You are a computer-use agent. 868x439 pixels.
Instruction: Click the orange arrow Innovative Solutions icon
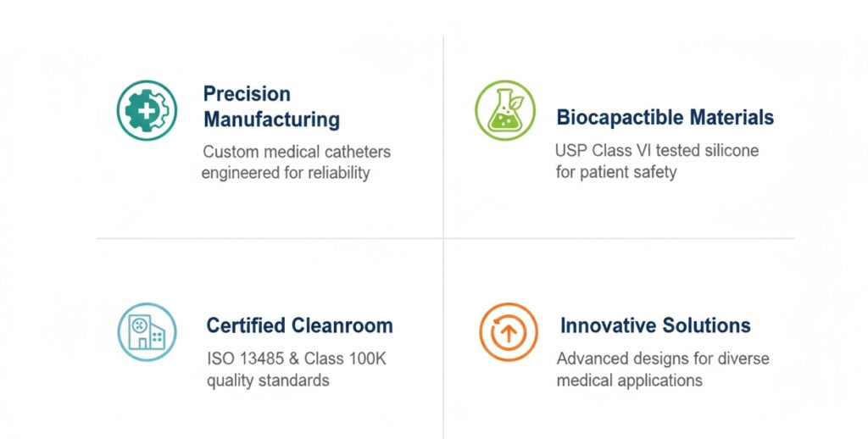click(x=508, y=331)
